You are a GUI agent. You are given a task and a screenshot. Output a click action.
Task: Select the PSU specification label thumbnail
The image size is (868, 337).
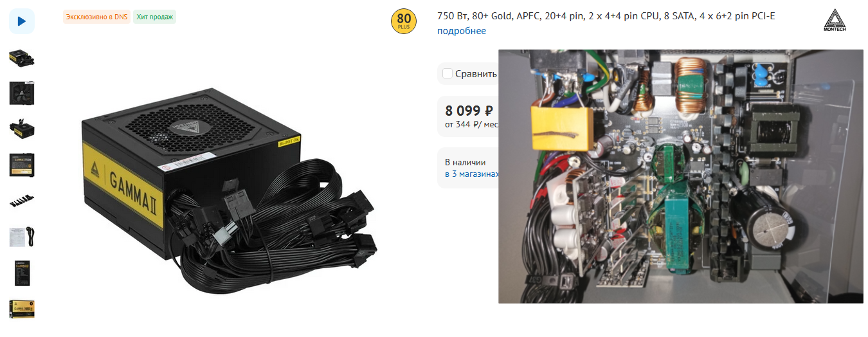(22, 165)
